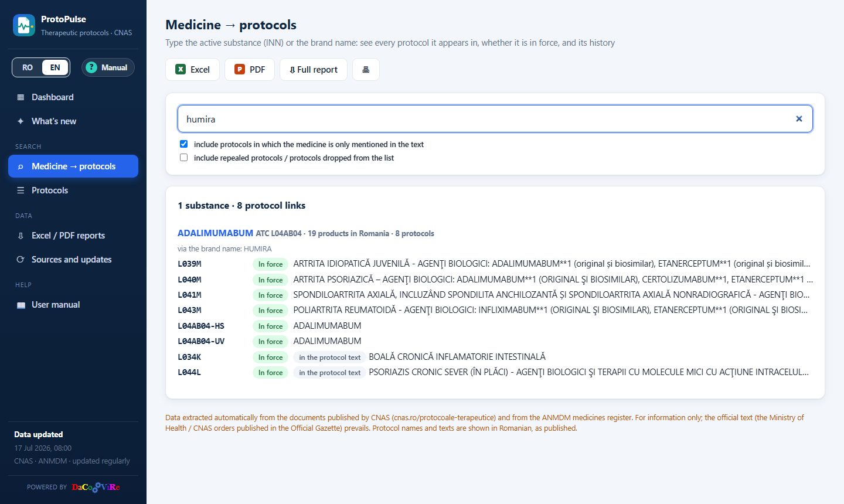The width and height of the screenshot is (844, 504).
Task: Click the DaCoViRe powered-by logo
Action: tap(96, 487)
